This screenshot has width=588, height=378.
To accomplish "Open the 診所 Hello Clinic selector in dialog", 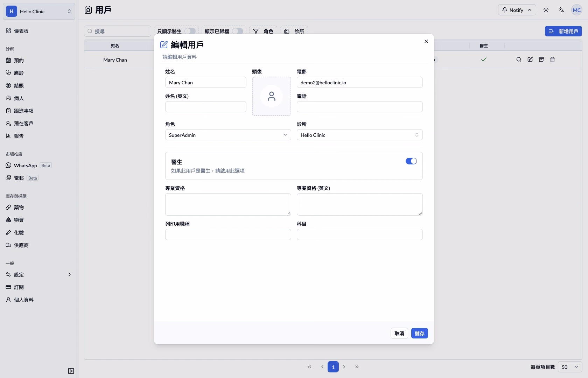I will point(360,135).
